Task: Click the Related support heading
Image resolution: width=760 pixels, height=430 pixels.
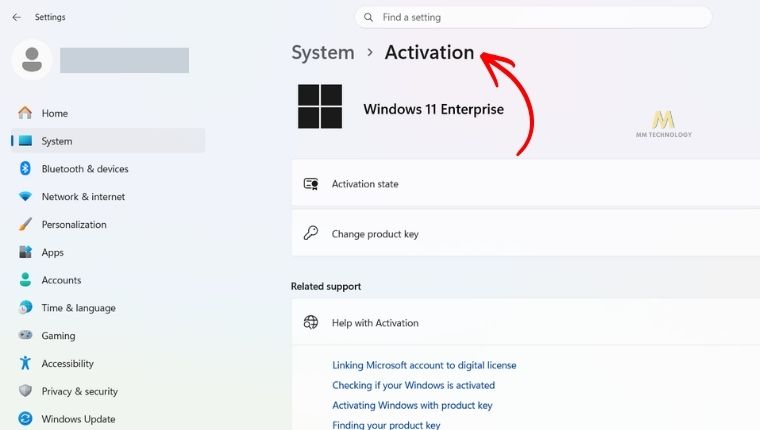Action: click(326, 286)
